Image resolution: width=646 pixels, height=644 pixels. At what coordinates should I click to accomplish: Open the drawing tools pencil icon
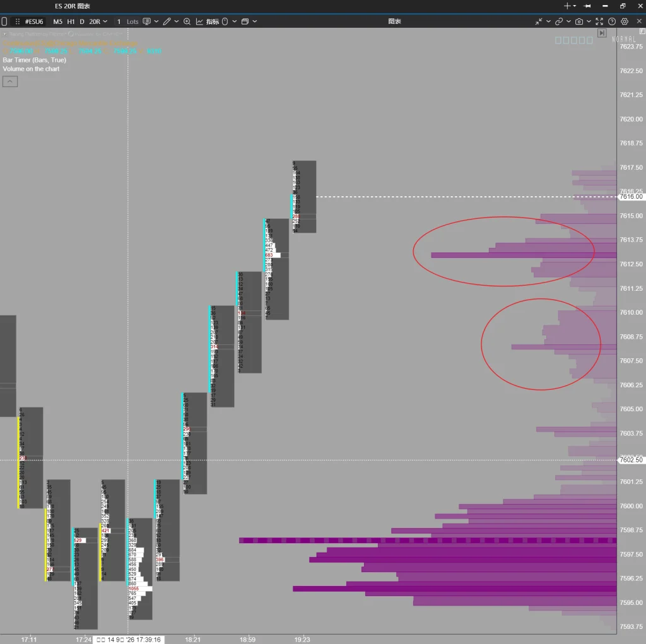click(167, 21)
